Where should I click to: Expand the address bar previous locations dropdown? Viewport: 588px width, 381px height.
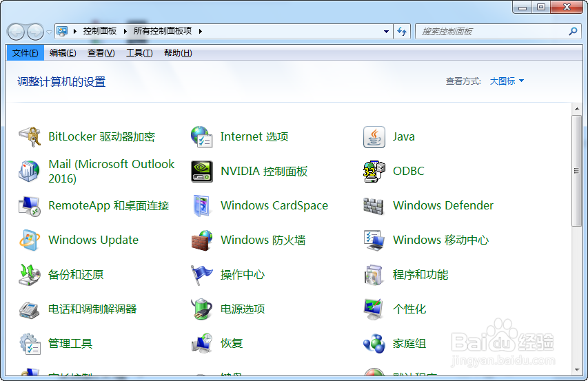pos(386,31)
